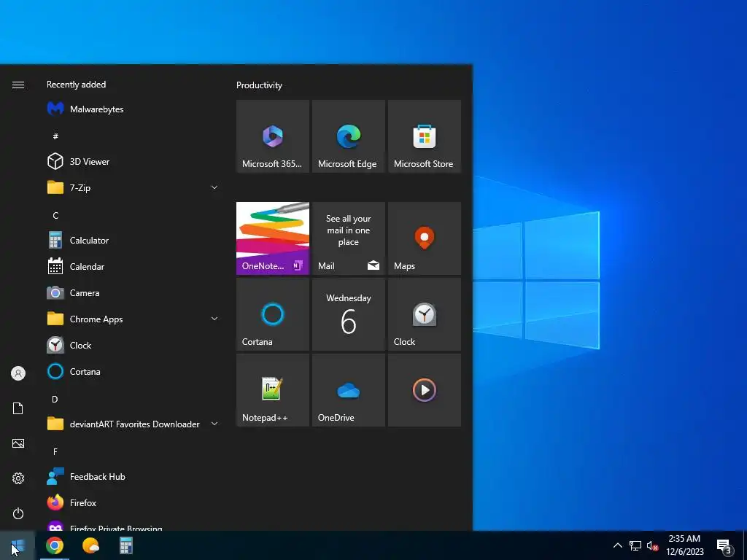Viewport: 747px width, 560px height.
Task: Show hidden tray icons chevron
Action: [x=617, y=545]
